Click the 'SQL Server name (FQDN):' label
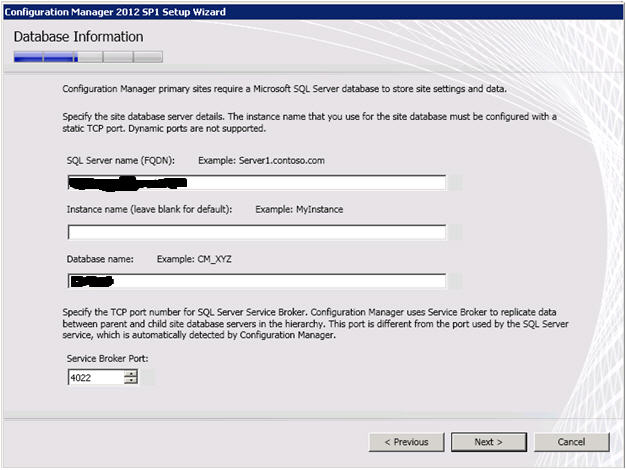This screenshot has width=626, height=470. (121, 161)
